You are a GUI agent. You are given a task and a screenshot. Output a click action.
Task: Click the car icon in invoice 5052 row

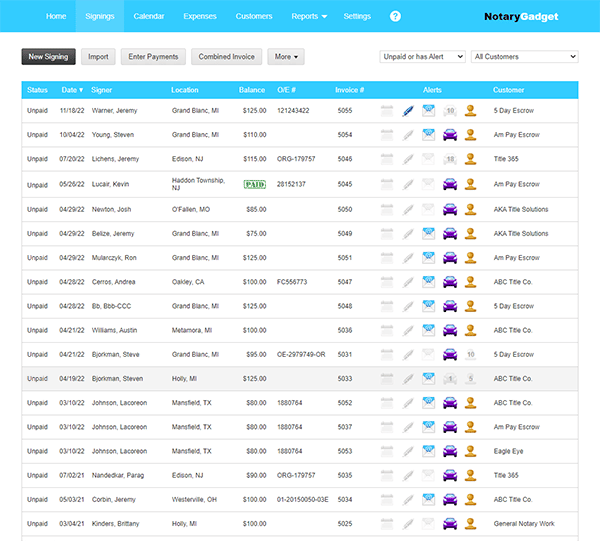(450, 403)
